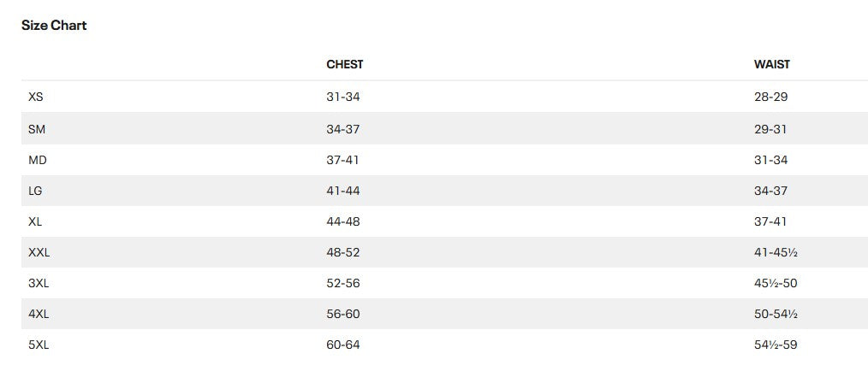
Task: Click the LG size row label
Action: [x=35, y=191]
